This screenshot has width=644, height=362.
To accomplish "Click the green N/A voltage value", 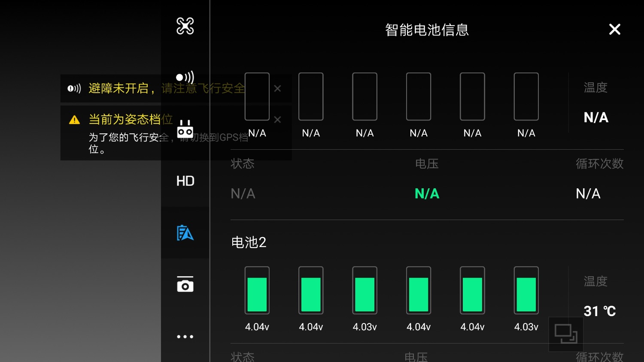I will pyautogui.click(x=427, y=194).
